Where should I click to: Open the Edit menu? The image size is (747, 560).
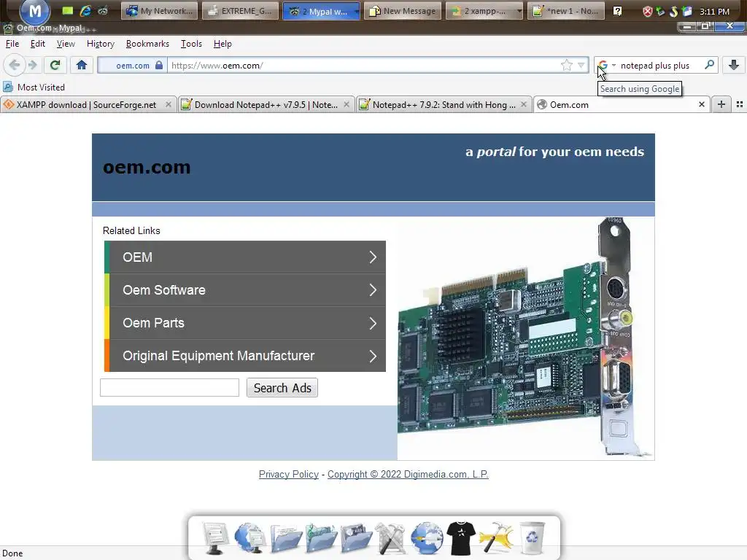point(38,44)
